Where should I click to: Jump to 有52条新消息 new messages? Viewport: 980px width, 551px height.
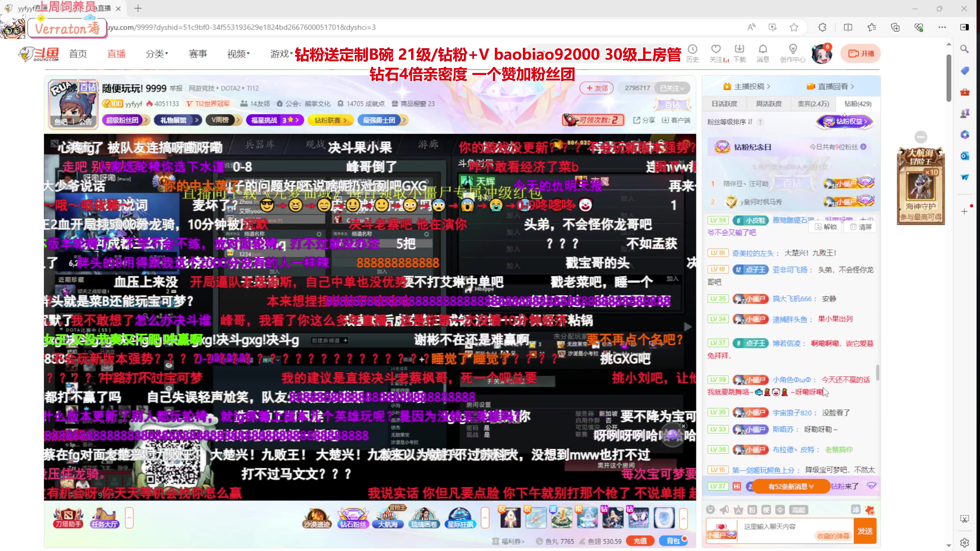point(791,486)
